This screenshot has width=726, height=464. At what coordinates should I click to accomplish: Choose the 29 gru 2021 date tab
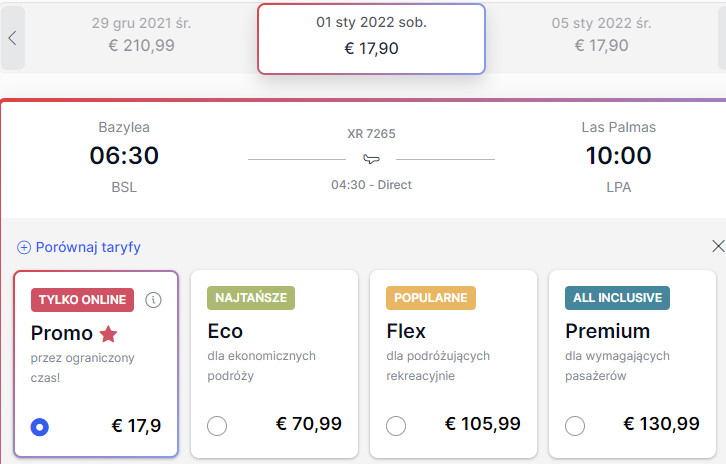141,35
